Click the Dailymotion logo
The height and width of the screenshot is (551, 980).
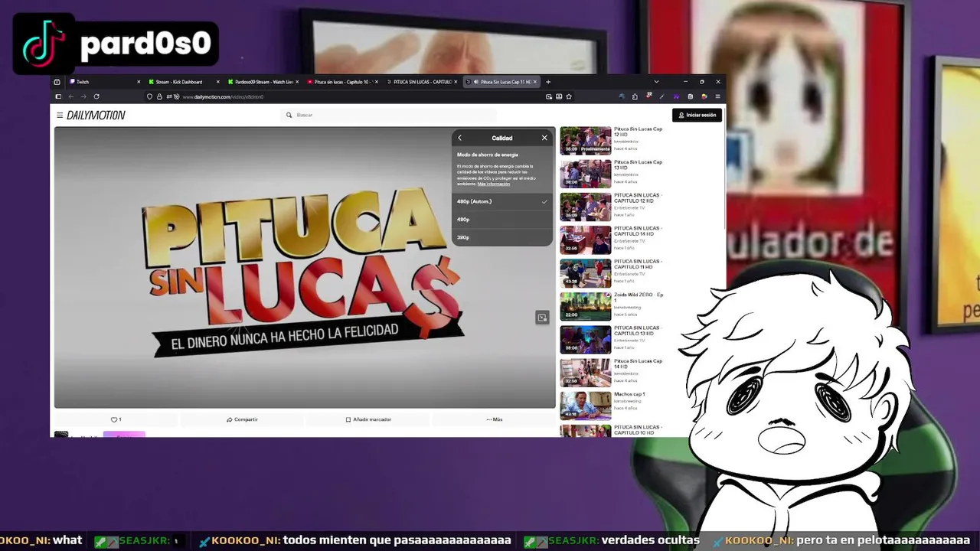tap(96, 116)
